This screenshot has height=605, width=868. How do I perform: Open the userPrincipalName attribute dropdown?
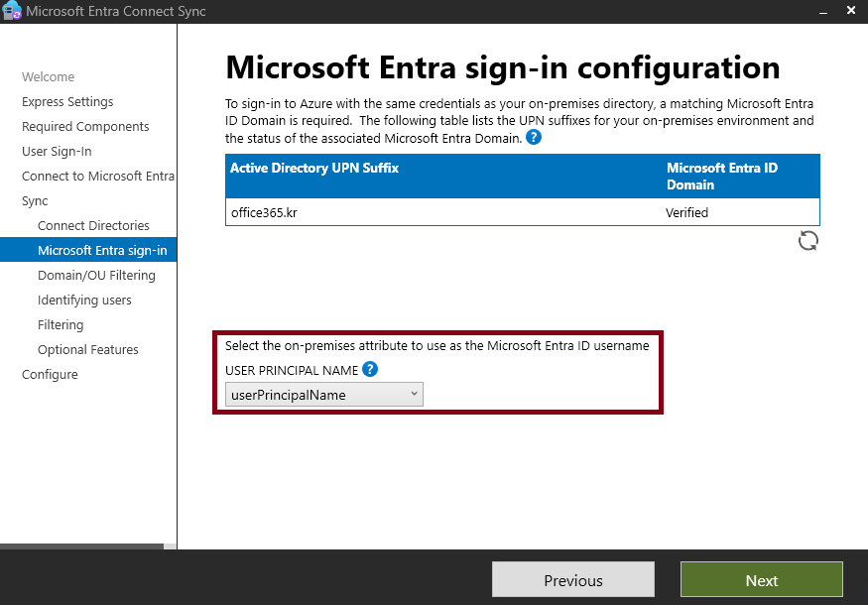click(x=323, y=395)
